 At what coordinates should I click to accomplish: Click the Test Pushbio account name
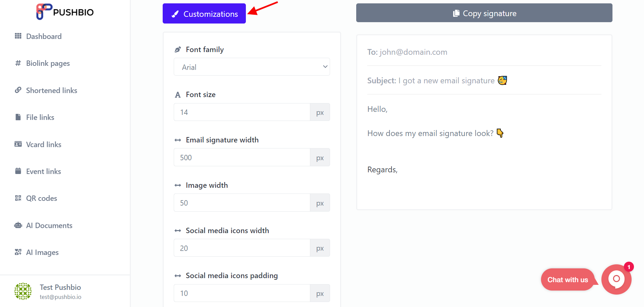click(60, 287)
